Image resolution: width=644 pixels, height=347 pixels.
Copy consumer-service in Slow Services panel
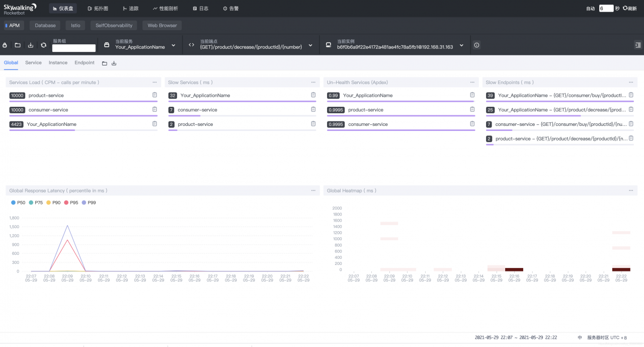(x=313, y=109)
